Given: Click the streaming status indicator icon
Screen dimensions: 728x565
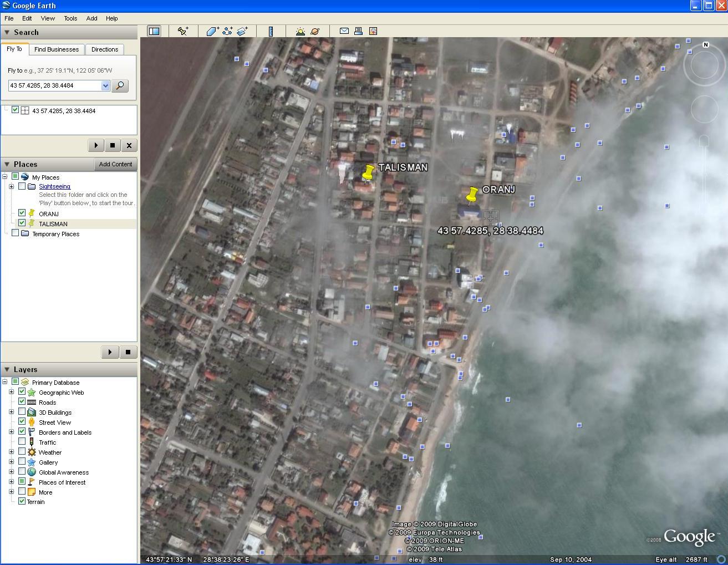Looking at the screenshot, I should pos(721,559).
